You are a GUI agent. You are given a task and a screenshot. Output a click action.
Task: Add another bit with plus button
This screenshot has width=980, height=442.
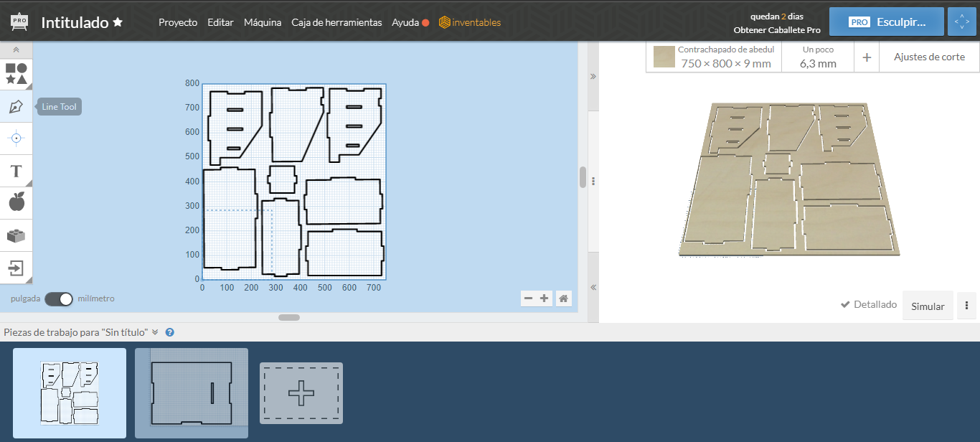867,57
